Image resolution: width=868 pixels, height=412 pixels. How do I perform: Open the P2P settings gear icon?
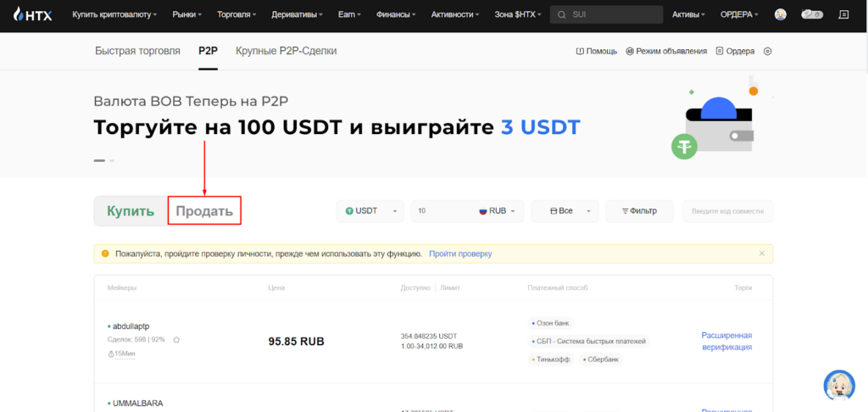768,51
